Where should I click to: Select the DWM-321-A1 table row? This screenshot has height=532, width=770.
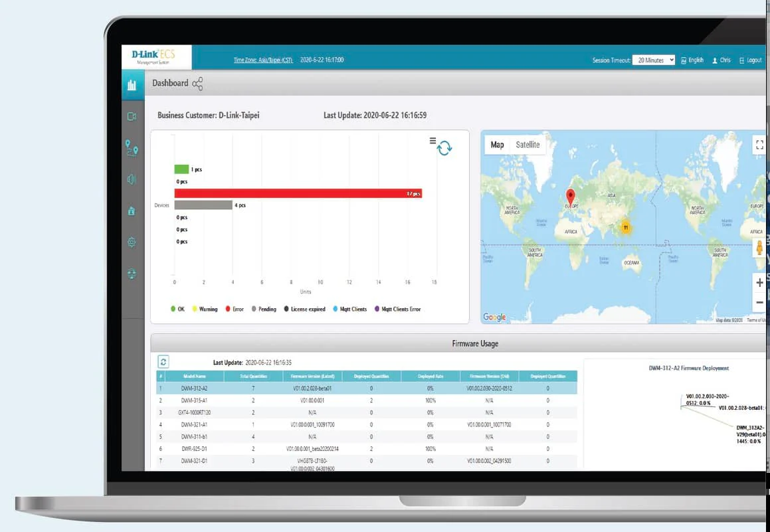(x=367, y=424)
